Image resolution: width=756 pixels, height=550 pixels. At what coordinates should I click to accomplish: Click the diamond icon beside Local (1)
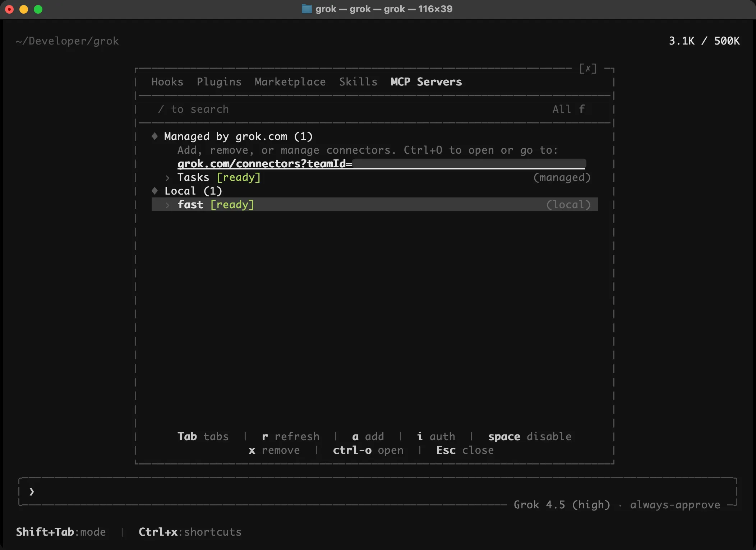coord(155,191)
